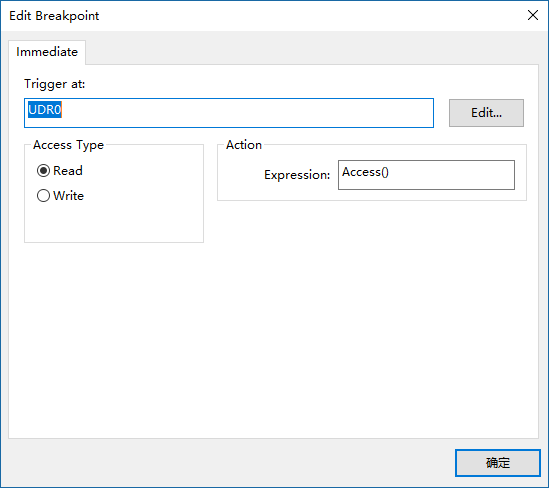Close the Edit Breakpoint dialog
Image resolution: width=549 pixels, height=488 pixels.
click(x=533, y=15)
